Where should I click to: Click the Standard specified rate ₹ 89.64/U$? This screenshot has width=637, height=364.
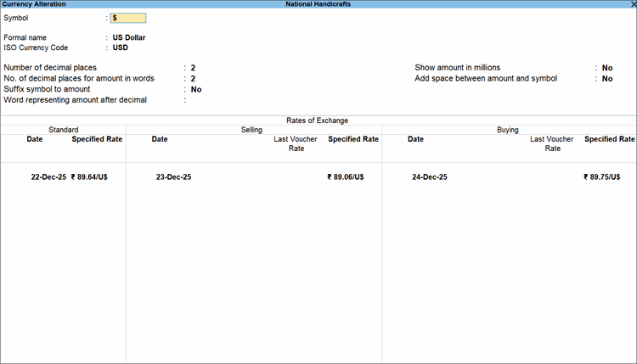(96, 177)
